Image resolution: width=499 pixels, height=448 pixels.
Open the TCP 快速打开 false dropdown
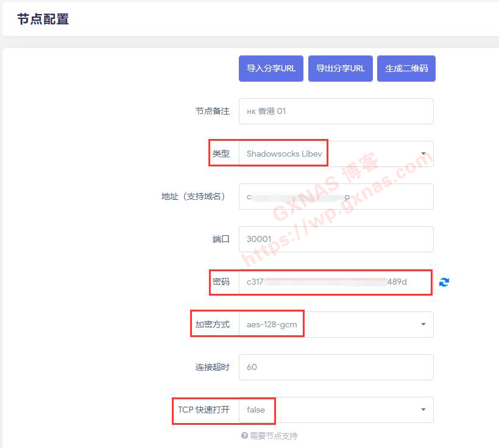click(336, 410)
